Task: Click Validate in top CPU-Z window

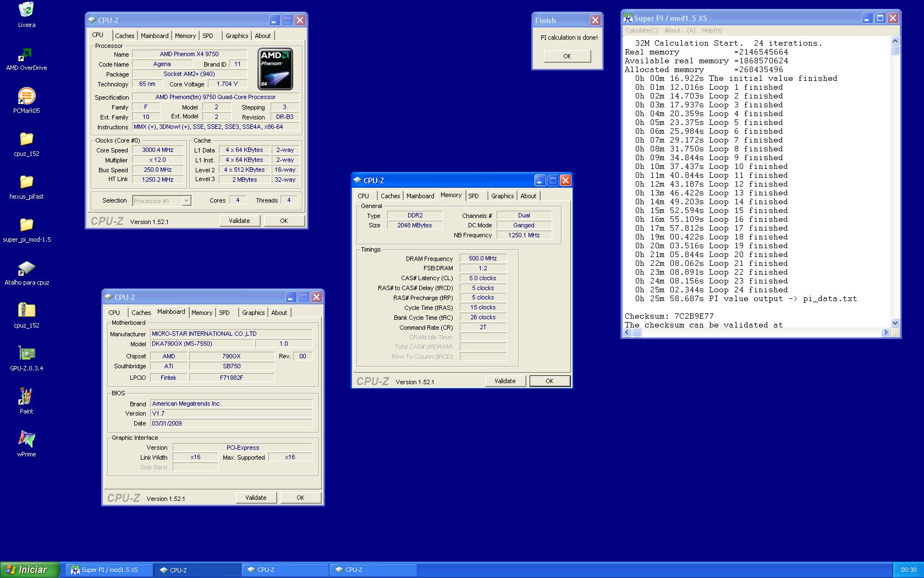Action: 239,221
